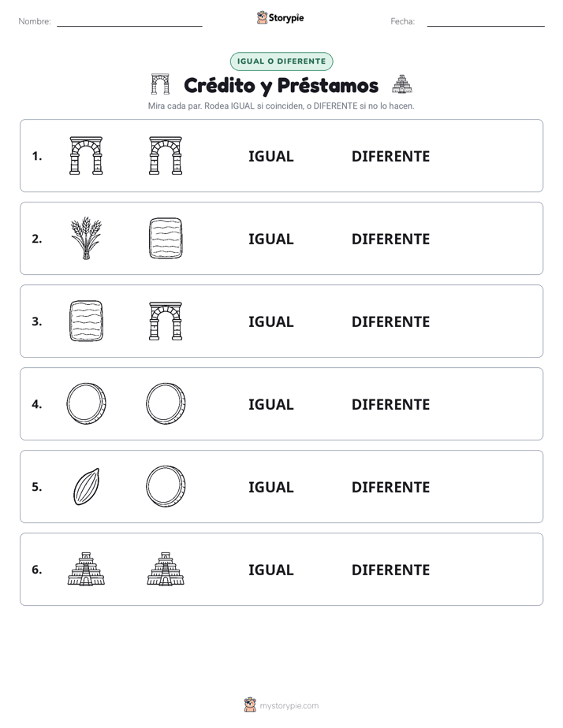Click the clay tablet in row 3
563x728 pixels.
(86, 321)
